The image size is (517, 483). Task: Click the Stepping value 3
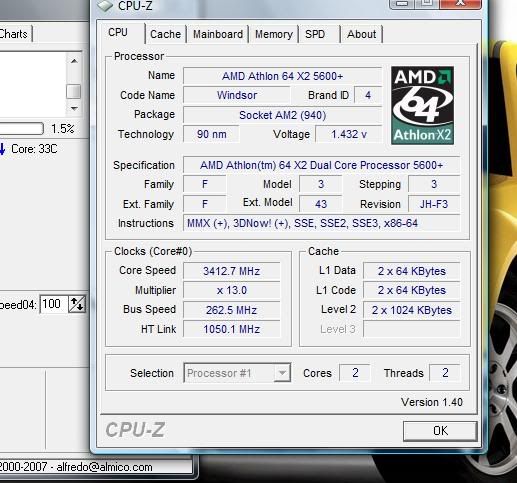coord(434,184)
